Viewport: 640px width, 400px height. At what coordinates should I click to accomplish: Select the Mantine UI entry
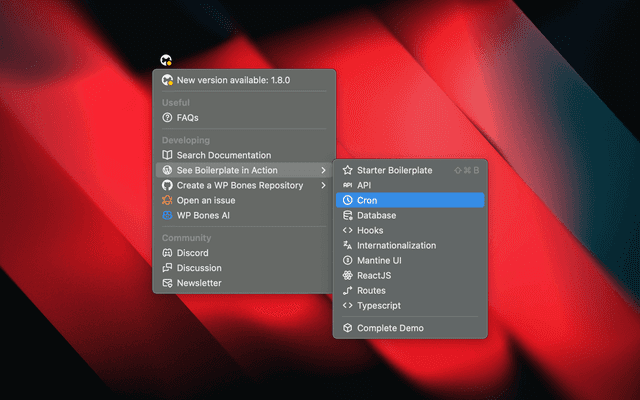click(379, 260)
